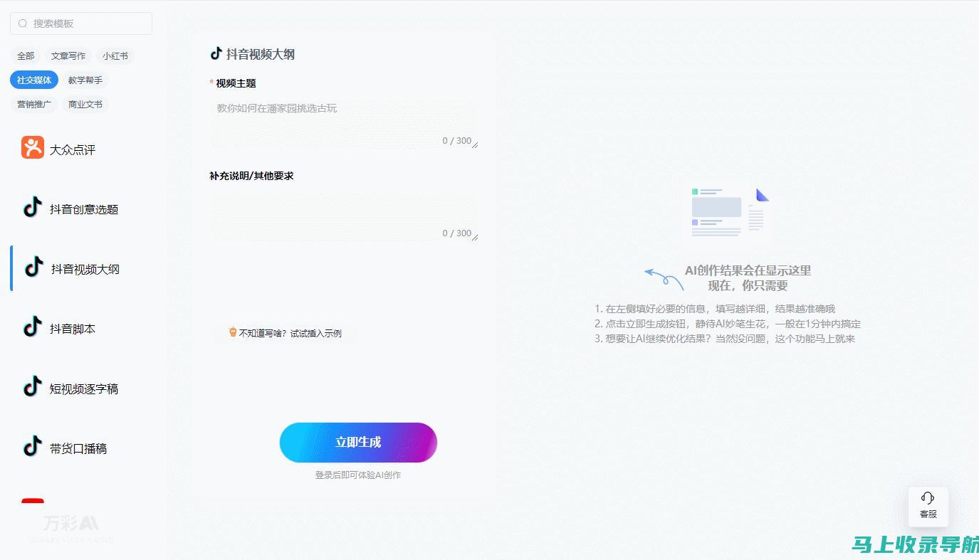Click the 大众点评 logo icon
Viewport: 979px width, 560px height.
[33, 147]
